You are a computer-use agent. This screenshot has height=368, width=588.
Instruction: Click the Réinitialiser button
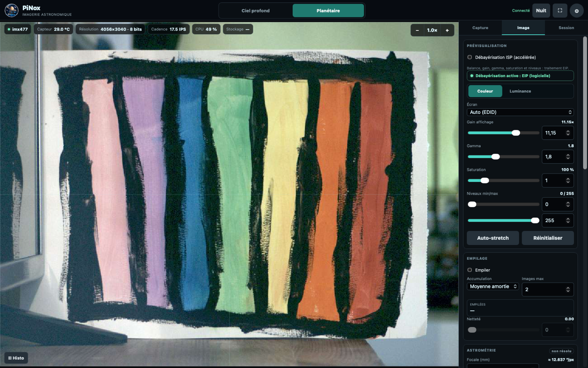tap(547, 238)
